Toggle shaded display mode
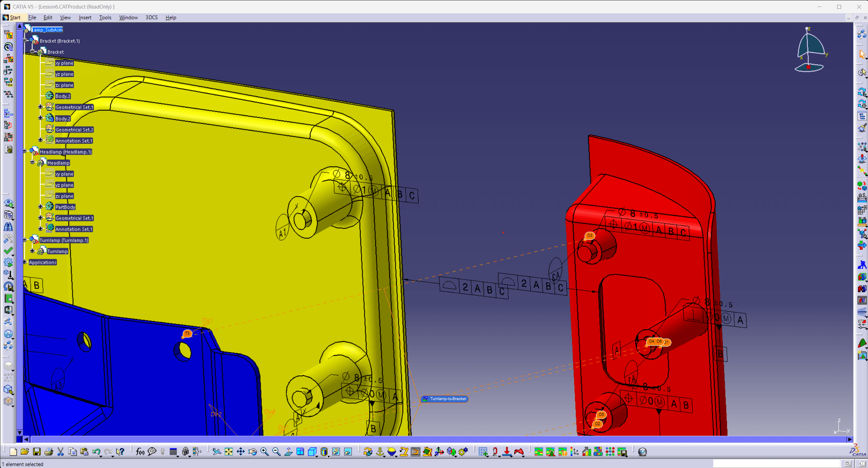The height and width of the screenshot is (468, 868). (324, 451)
